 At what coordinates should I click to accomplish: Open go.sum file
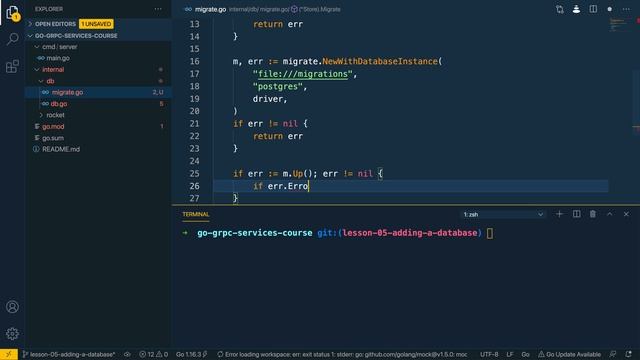point(53,138)
